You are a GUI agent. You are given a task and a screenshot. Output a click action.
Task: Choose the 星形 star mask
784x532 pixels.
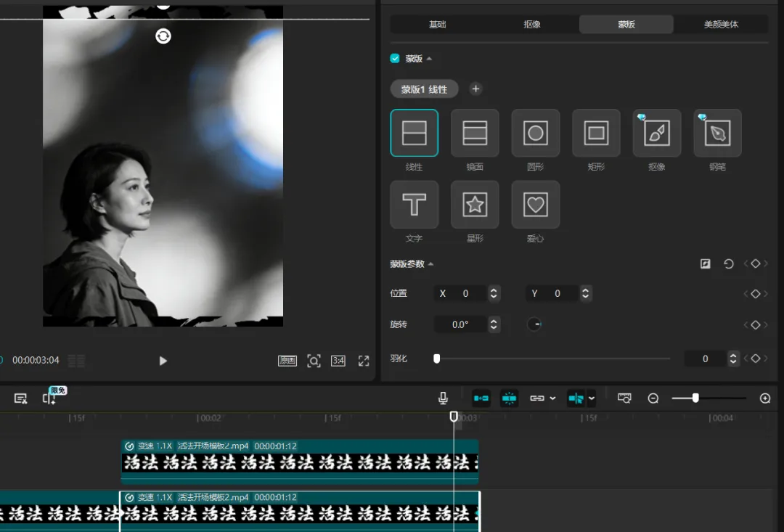click(475, 205)
